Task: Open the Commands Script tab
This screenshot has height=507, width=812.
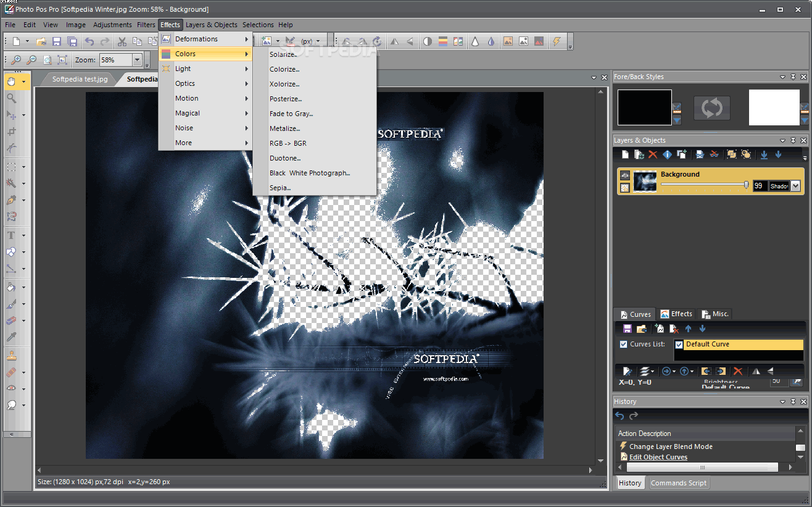Action: (x=678, y=483)
